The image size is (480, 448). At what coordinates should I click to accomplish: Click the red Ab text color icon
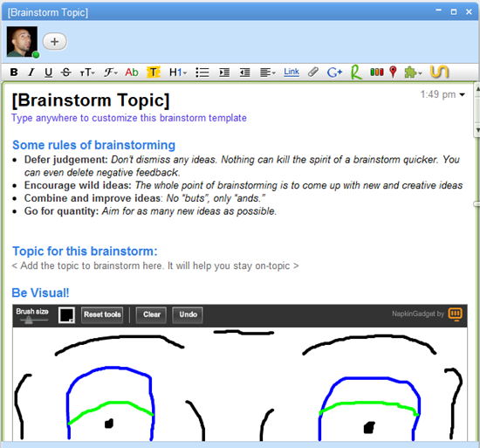tap(132, 72)
